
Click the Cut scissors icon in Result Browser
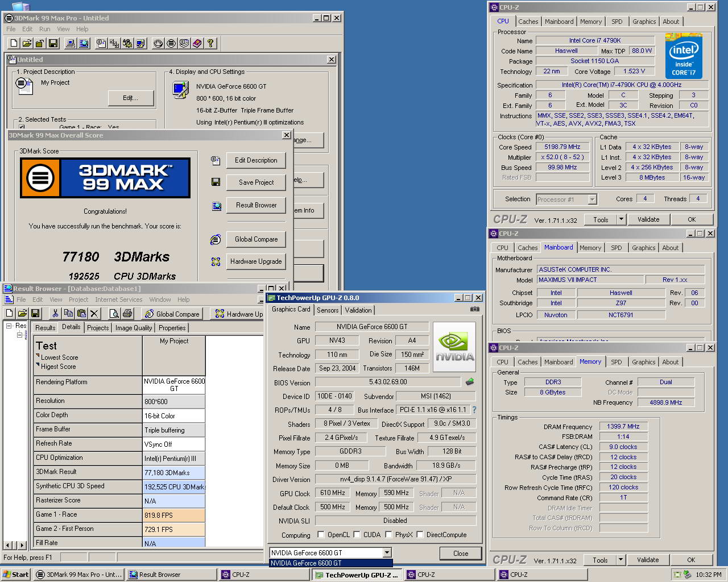tap(55, 313)
